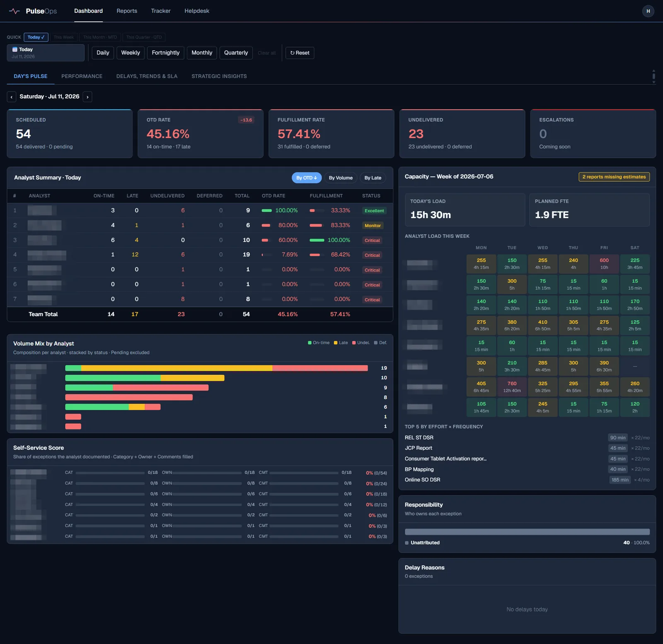Viewport: 663px width, 644px height.
Task: Toggle This Quarter QTD quick filter
Action: coord(144,37)
